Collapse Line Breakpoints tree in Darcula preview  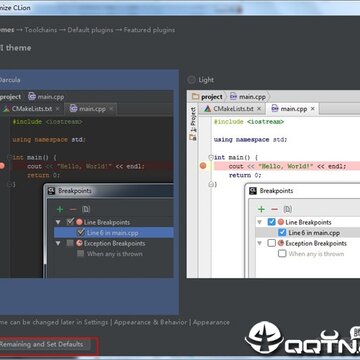point(58,222)
